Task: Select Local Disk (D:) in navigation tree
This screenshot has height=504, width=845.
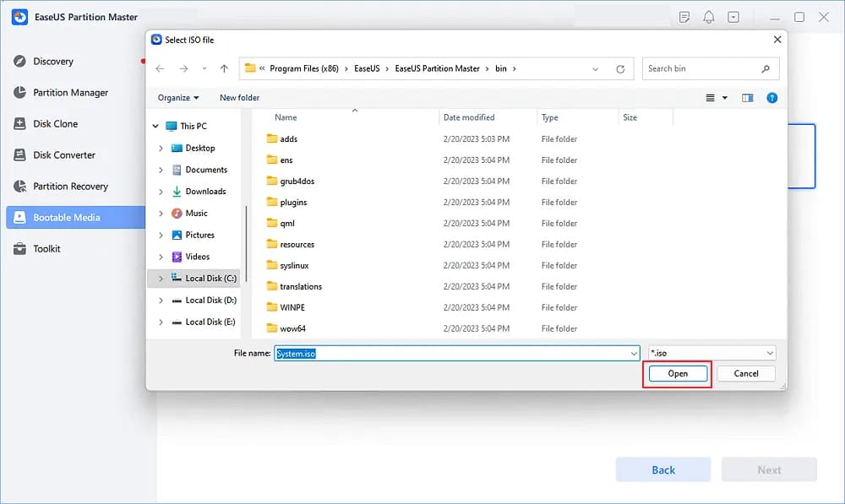Action: pos(210,301)
